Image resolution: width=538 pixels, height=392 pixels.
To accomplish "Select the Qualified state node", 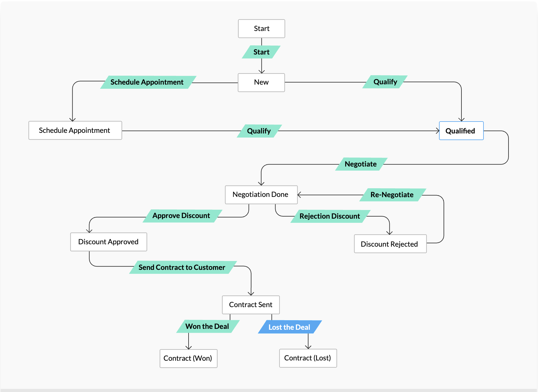I will pos(461,130).
